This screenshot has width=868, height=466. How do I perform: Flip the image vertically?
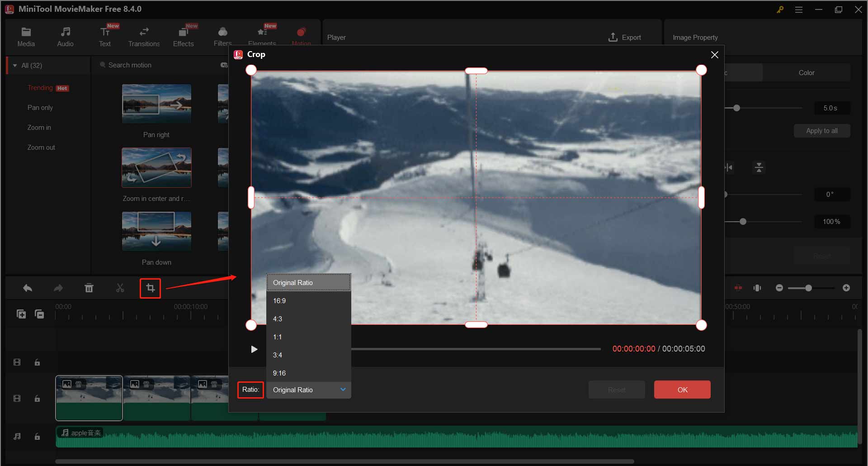tap(759, 167)
